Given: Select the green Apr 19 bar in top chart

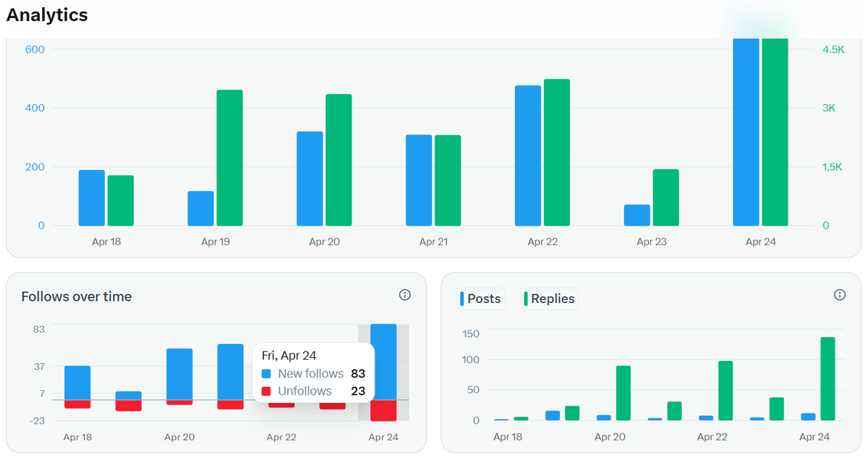Looking at the screenshot, I should pyautogui.click(x=229, y=158).
